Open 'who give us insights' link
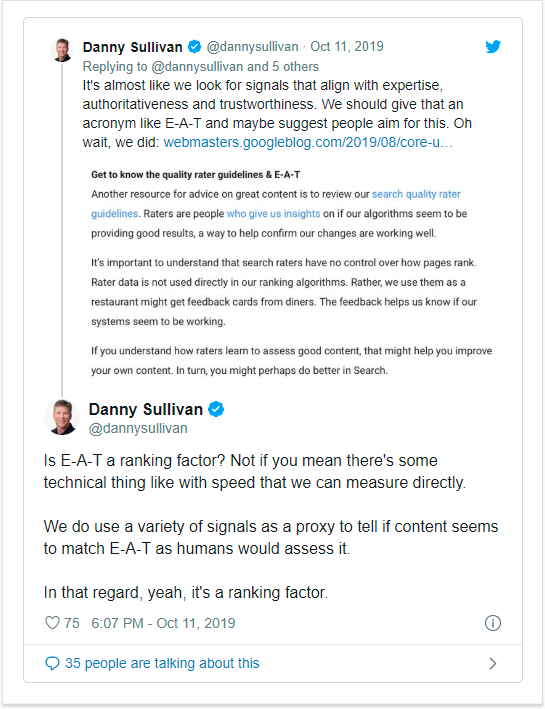This screenshot has height=709, width=545. tap(273, 214)
